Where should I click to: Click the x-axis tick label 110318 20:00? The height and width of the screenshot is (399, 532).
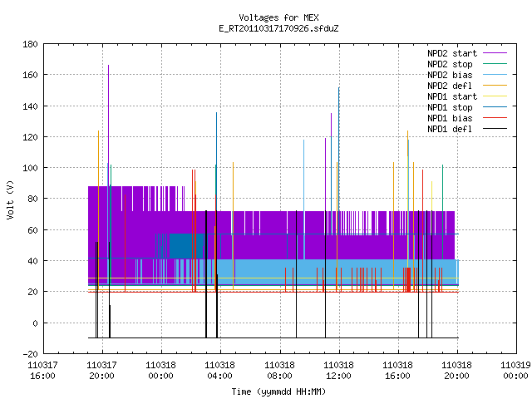click(x=456, y=371)
